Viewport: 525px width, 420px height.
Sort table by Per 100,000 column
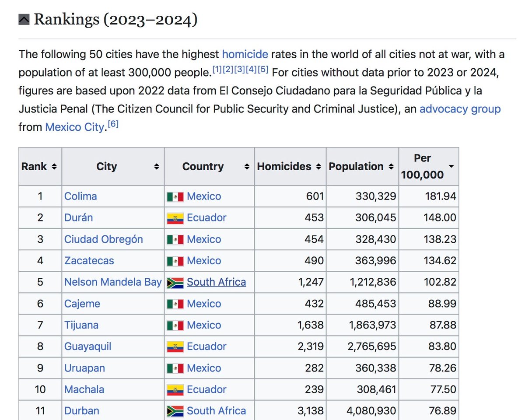click(451, 167)
